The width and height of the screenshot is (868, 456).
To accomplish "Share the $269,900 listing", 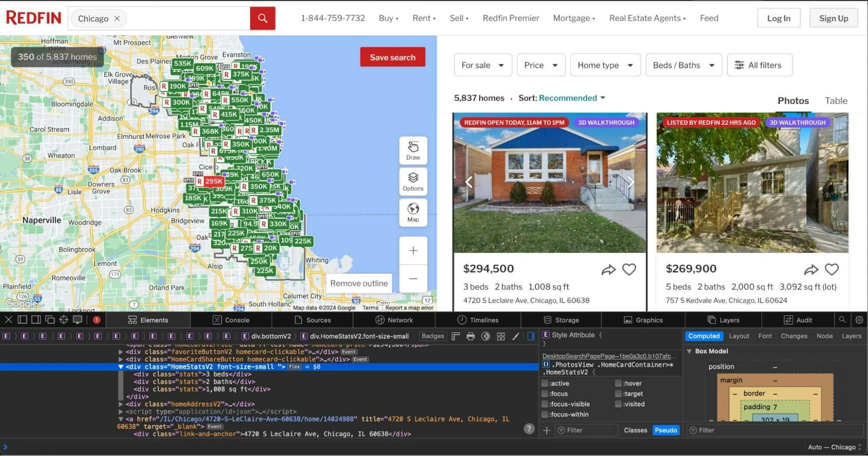I will 811,270.
